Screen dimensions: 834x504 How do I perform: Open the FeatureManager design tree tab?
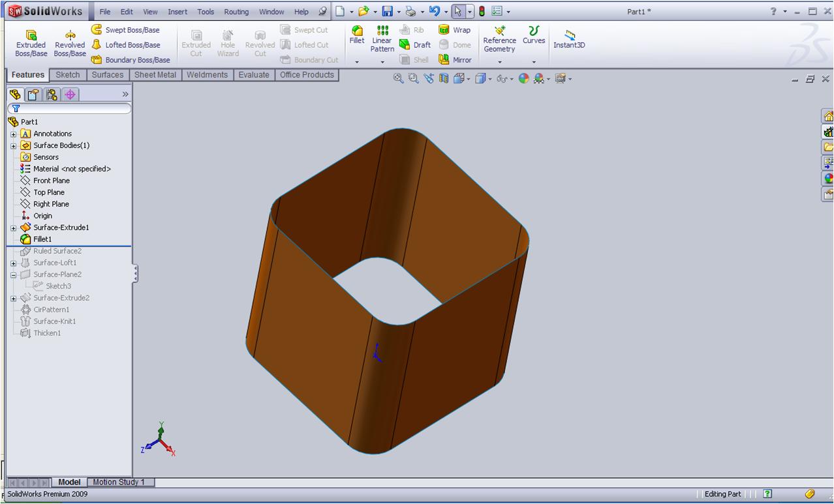[x=16, y=95]
